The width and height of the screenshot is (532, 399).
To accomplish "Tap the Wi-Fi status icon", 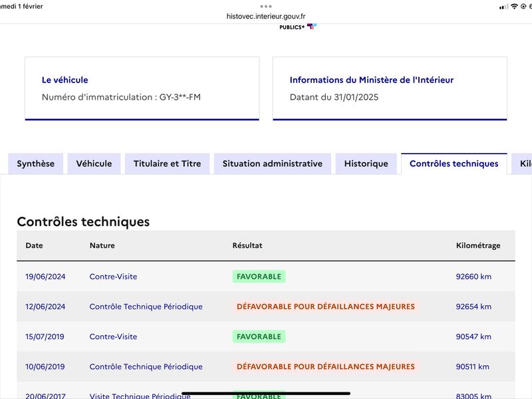I will [x=514, y=7].
